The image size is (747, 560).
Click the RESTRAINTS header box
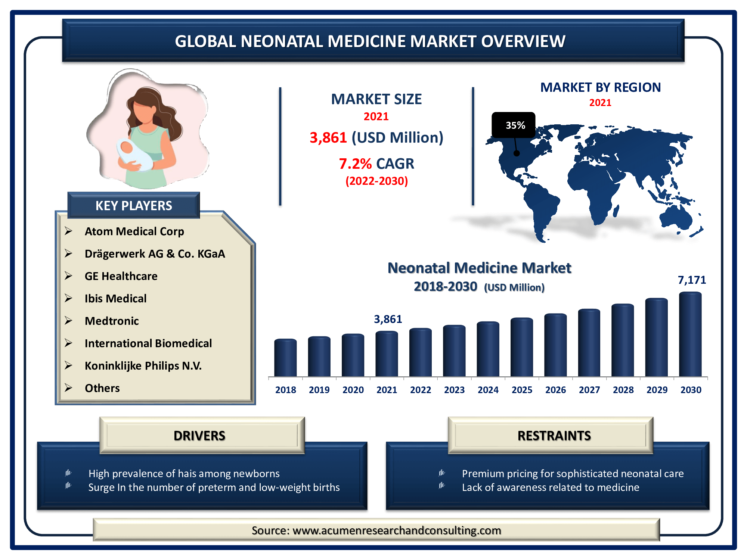(x=551, y=435)
